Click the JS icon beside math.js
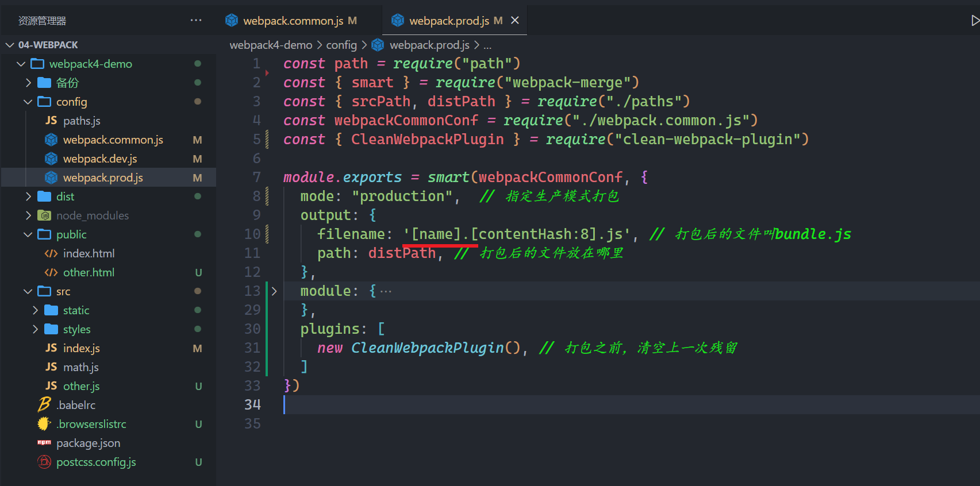The width and height of the screenshot is (980, 486). [51, 367]
